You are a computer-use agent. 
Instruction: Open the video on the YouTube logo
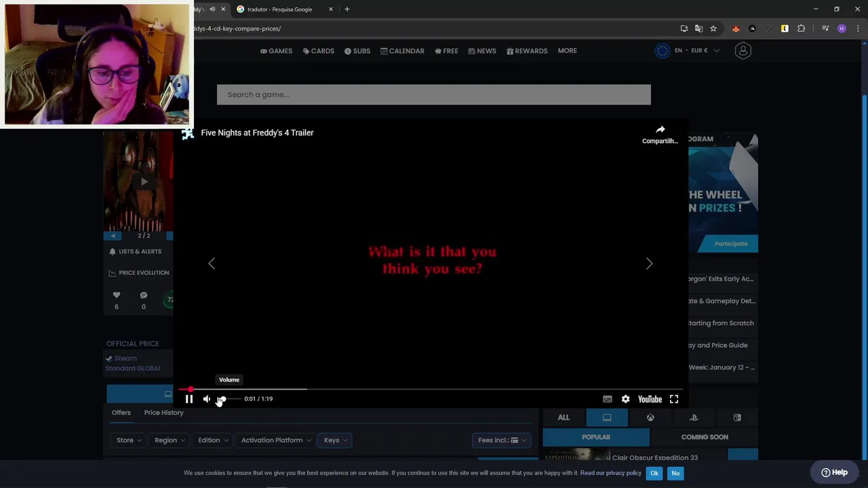click(x=650, y=399)
